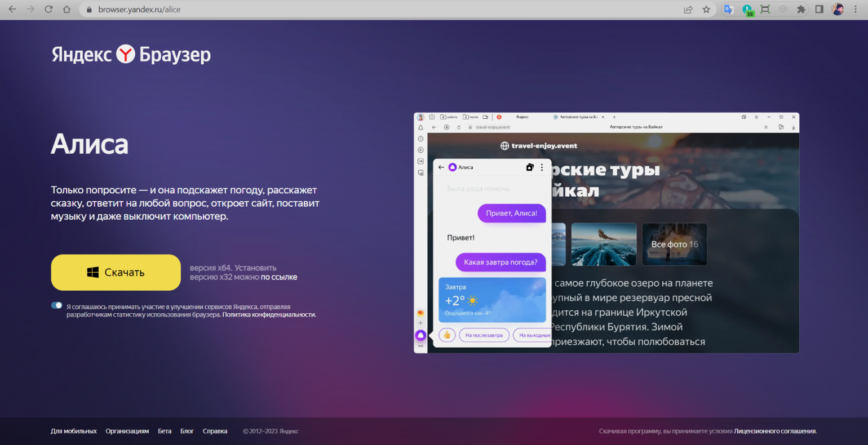The height and width of the screenshot is (445, 868).
Task: Click the grey globe extension icon
Action: coord(783,10)
